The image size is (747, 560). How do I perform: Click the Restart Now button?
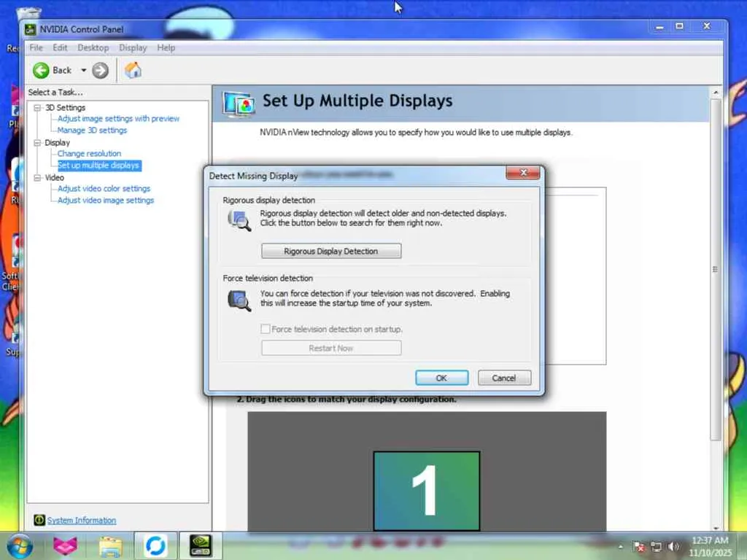(331, 348)
